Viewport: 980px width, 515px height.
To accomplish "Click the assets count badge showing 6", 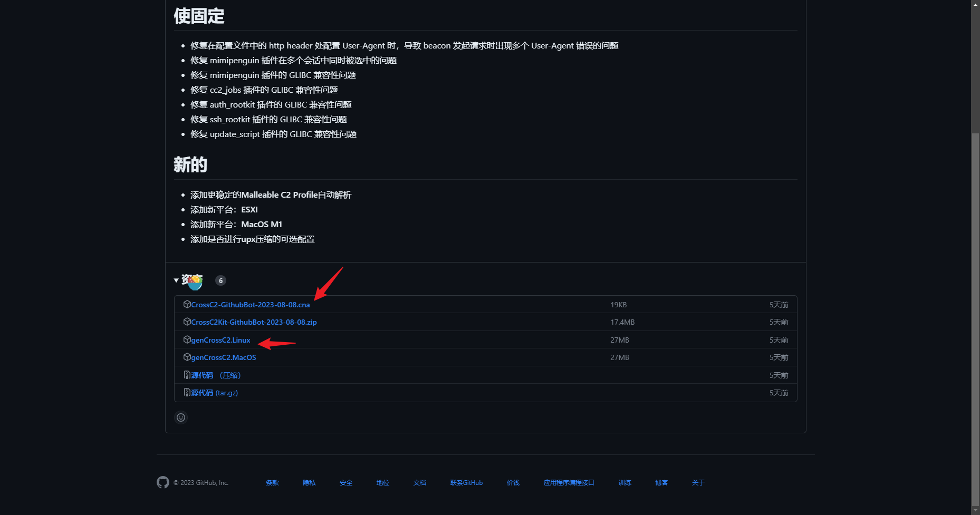I will 220,280.
